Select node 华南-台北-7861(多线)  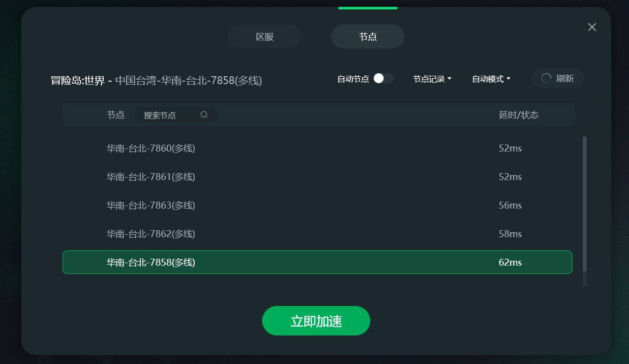pos(317,177)
